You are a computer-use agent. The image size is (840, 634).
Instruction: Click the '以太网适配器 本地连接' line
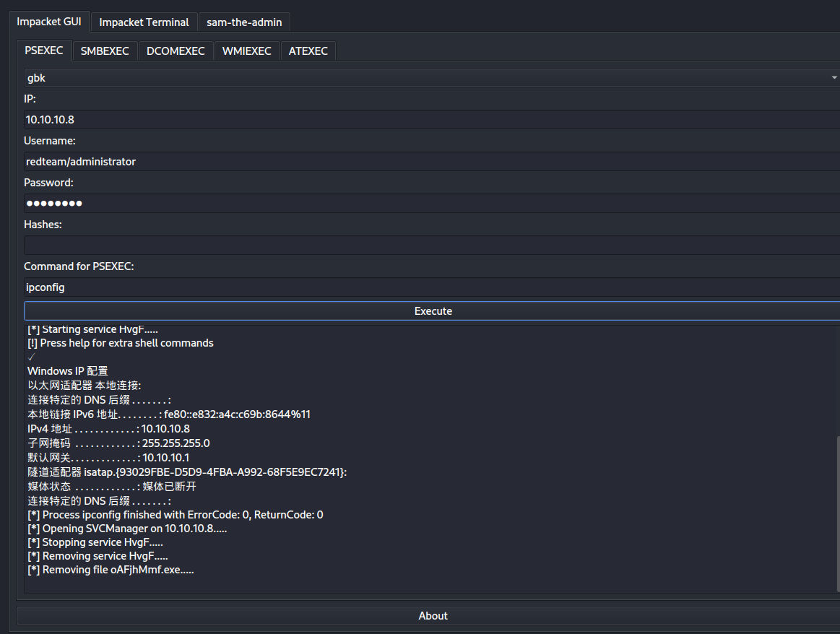(85, 386)
